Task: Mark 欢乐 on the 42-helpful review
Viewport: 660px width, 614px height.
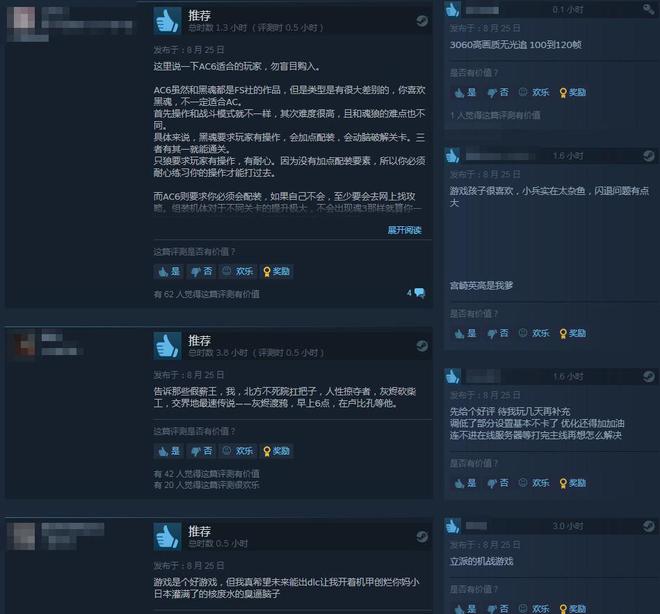Action: click(x=238, y=451)
